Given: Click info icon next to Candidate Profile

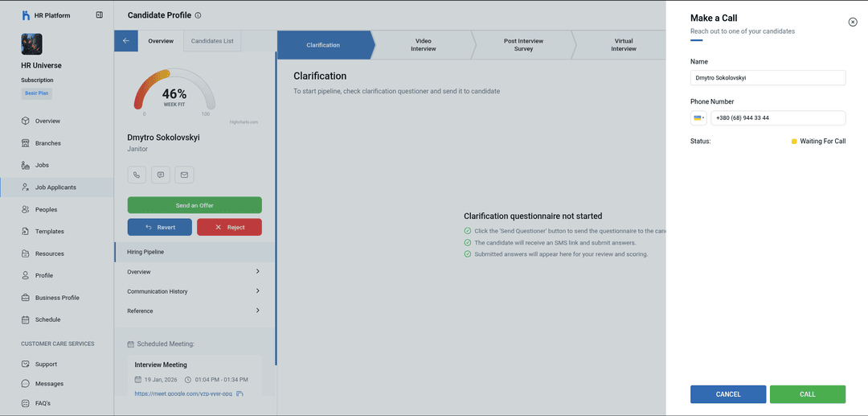Looking at the screenshot, I should click(199, 15).
